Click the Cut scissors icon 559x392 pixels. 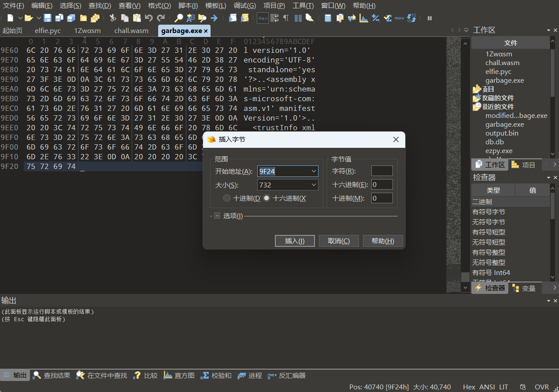(x=113, y=18)
